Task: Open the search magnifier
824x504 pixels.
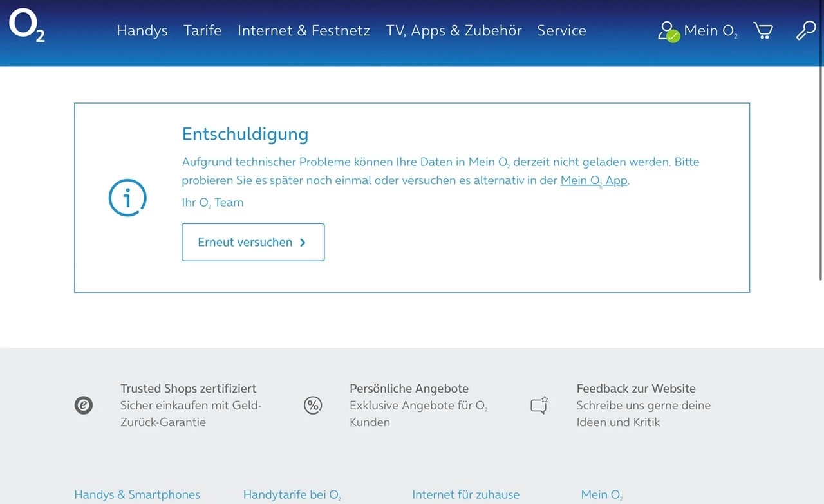Action: click(x=806, y=30)
